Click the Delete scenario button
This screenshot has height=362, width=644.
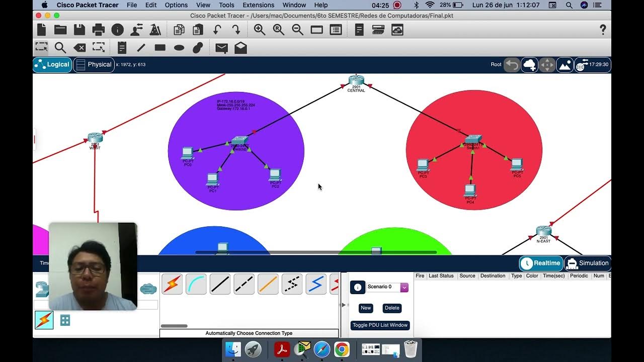(x=392, y=308)
